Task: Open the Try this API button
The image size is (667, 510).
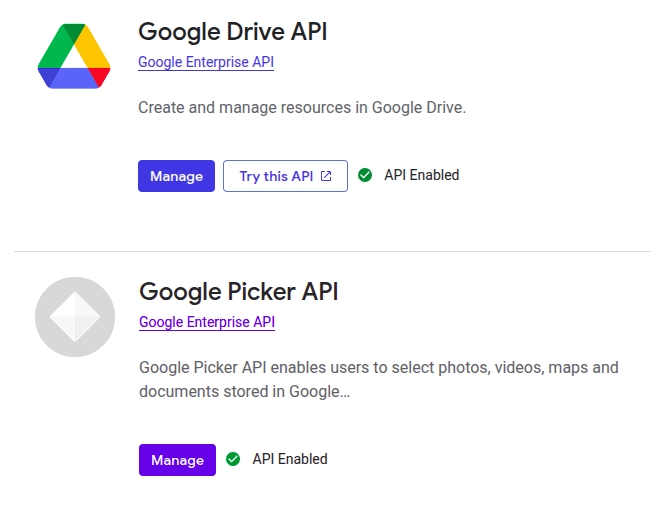Action: tap(285, 176)
